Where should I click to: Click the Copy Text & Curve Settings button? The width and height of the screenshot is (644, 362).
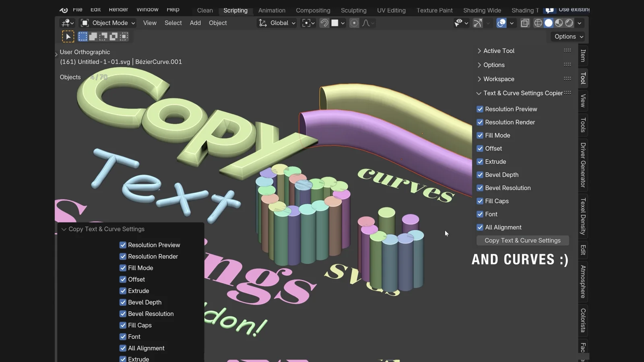point(522,241)
